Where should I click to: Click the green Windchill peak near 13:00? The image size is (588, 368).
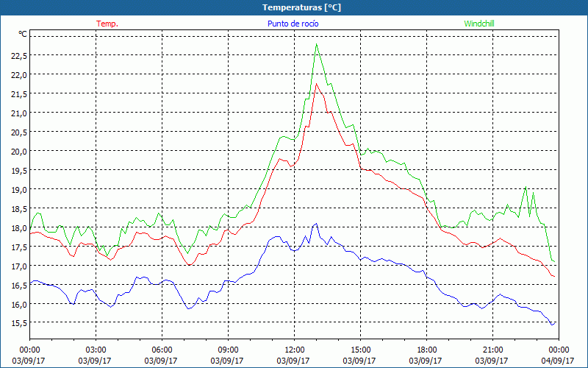pyautogui.click(x=317, y=44)
